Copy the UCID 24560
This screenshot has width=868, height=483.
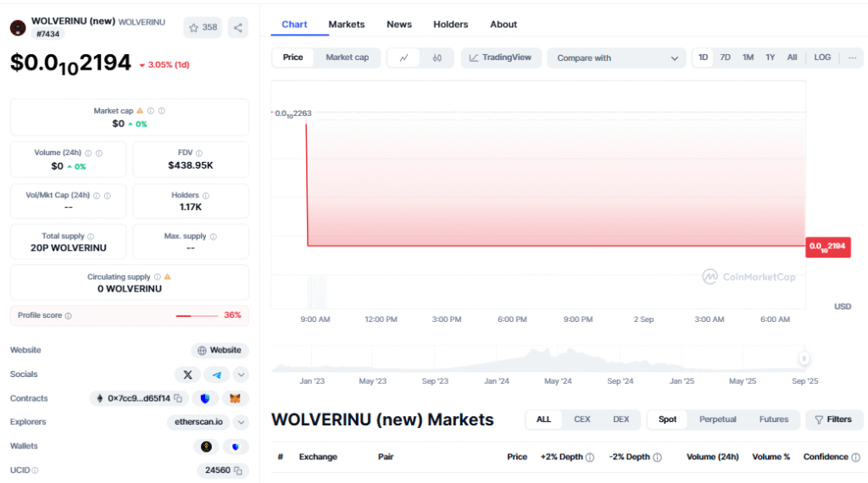238,470
